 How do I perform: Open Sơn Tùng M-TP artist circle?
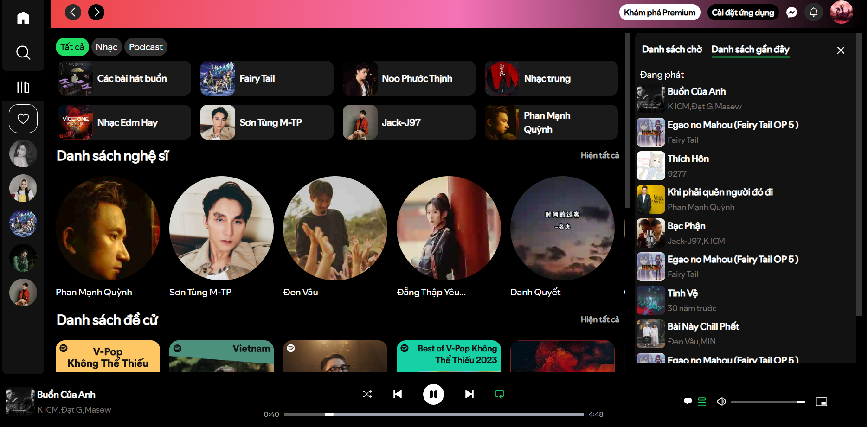click(221, 228)
